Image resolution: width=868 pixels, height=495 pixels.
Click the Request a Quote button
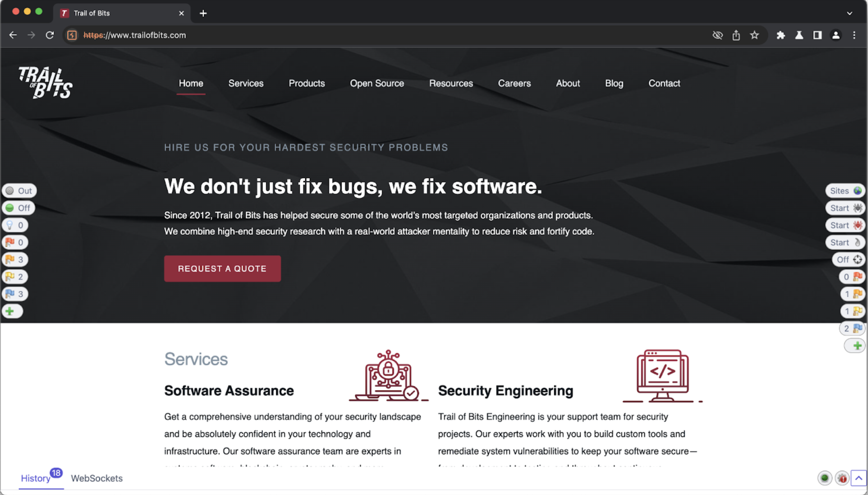222,268
